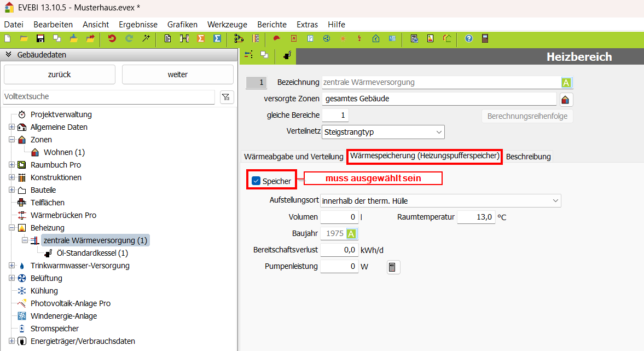The width and height of the screenshot is (644, 351).
Task: Click the blue help question mark icon
Action: tap(468, 38)
